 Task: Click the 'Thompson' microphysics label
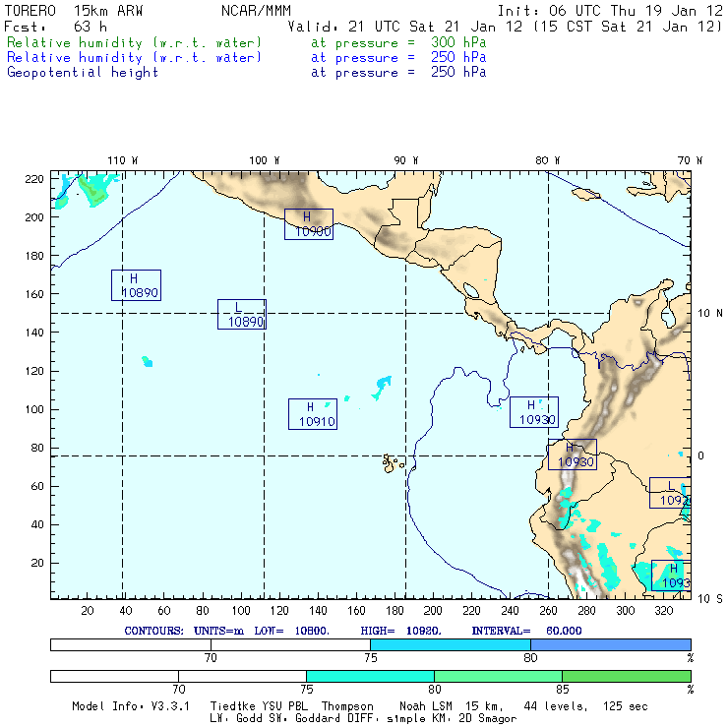click(x=347, y=706)
